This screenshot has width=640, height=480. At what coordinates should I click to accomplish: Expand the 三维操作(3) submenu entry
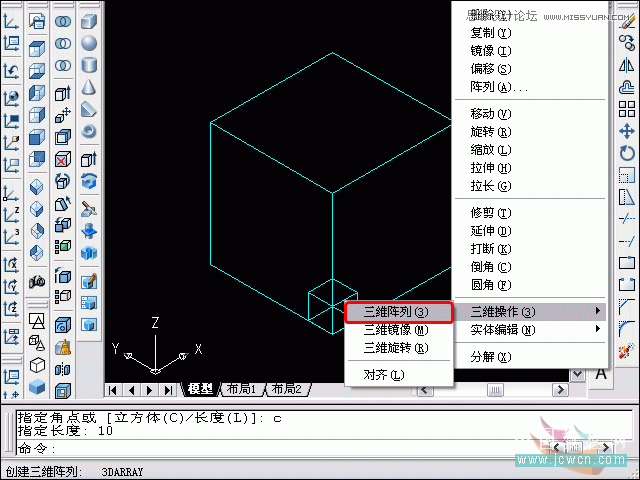[530, 312]
